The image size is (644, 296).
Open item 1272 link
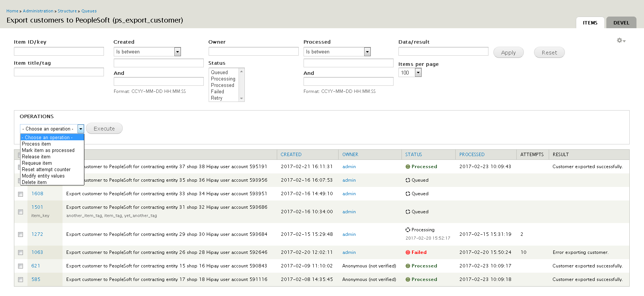tap(37, 234)
